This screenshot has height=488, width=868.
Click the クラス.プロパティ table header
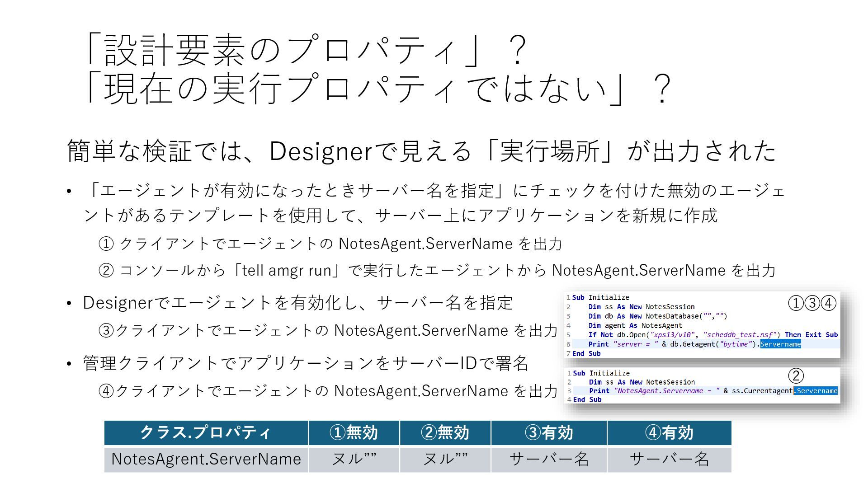(x=206, y=433)
